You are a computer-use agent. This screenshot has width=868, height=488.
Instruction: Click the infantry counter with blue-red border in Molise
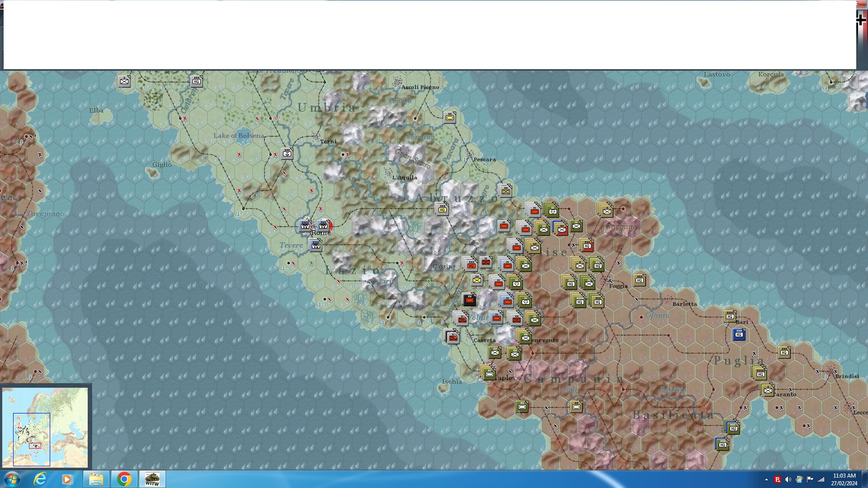(561, 229)
